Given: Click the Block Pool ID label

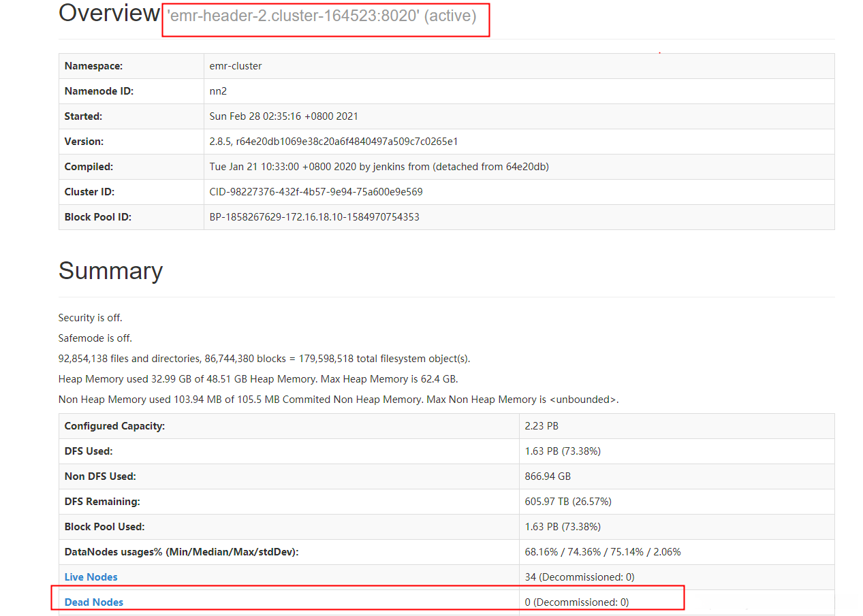Looking at the screenshot, I should pyautogui.click(x=98, y=217).
